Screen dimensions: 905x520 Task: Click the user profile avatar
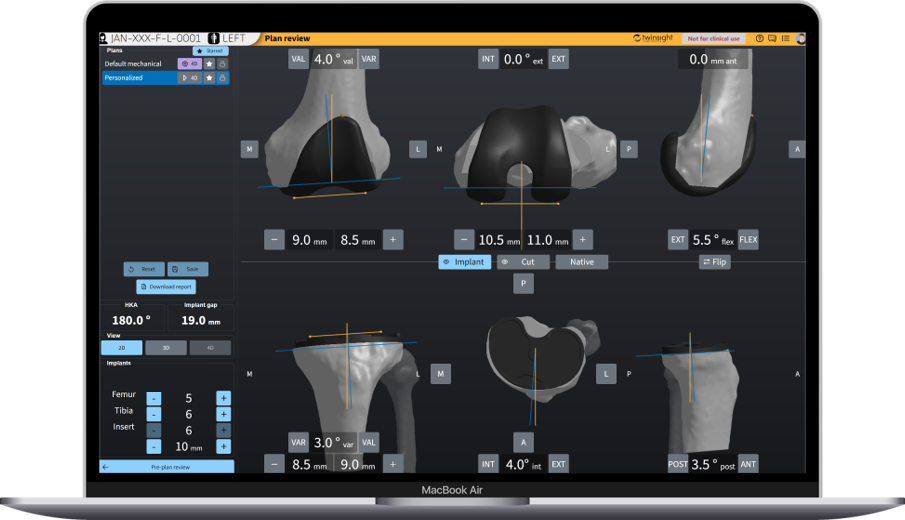[801, 39]
